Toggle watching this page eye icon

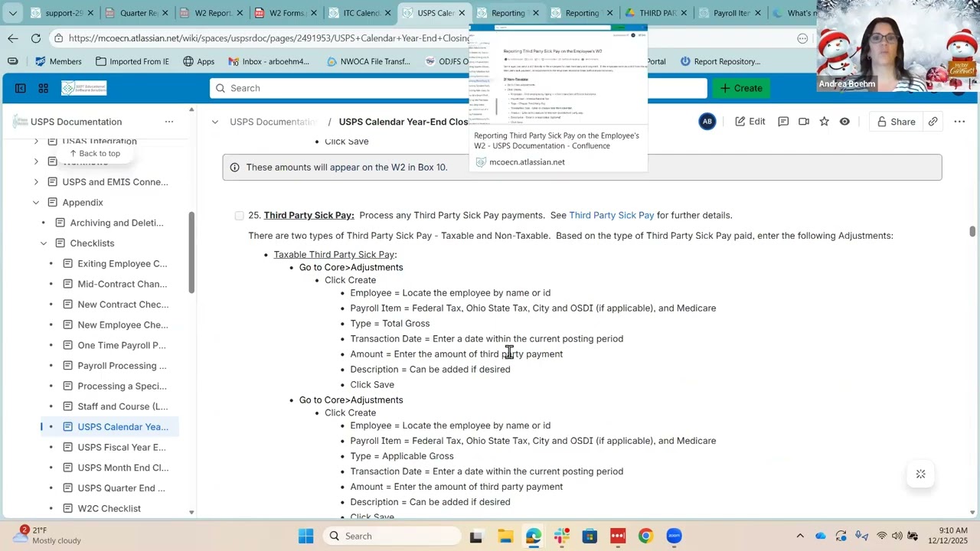click(844, 122)
